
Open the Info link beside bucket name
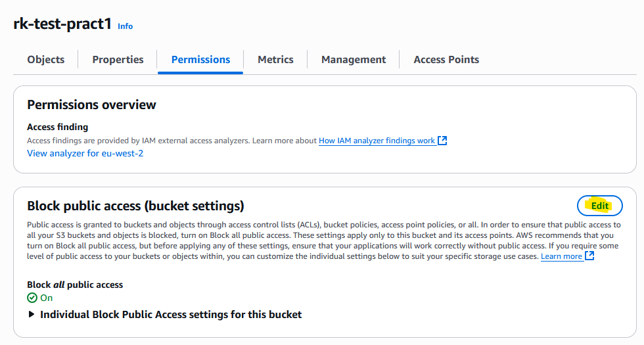click(x=125, y=26)
